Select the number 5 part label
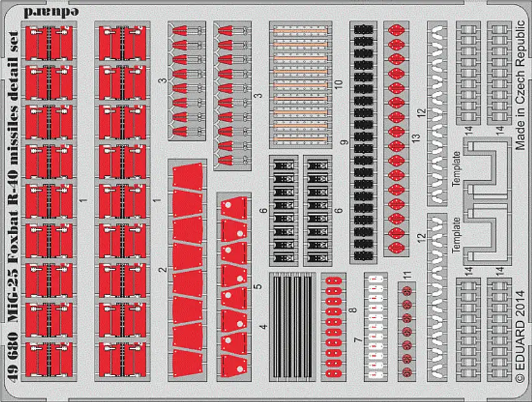532x402 pixels. coord(257,287)
